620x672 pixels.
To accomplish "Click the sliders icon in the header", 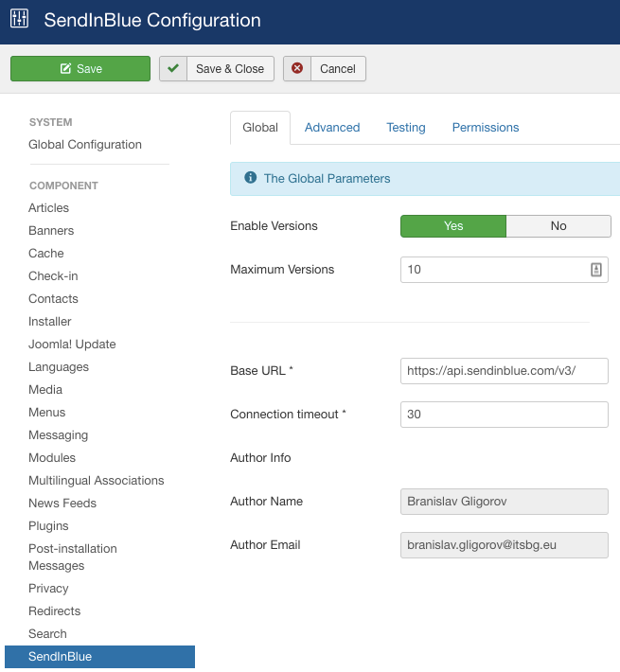I will (x=20, y=20).
